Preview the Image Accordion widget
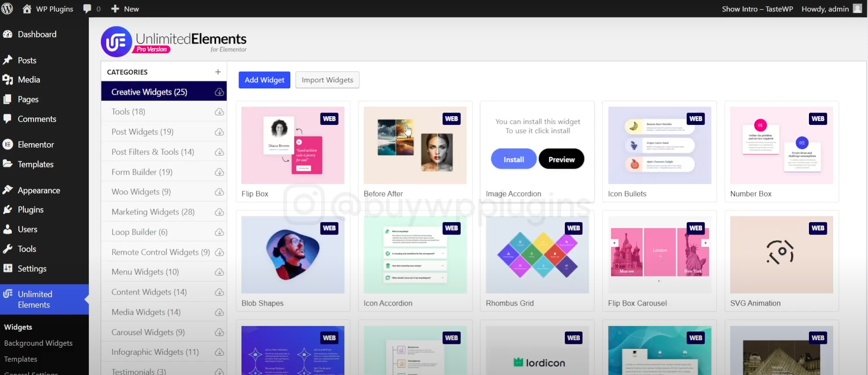The image size is (868, 375). coord(561,159)
